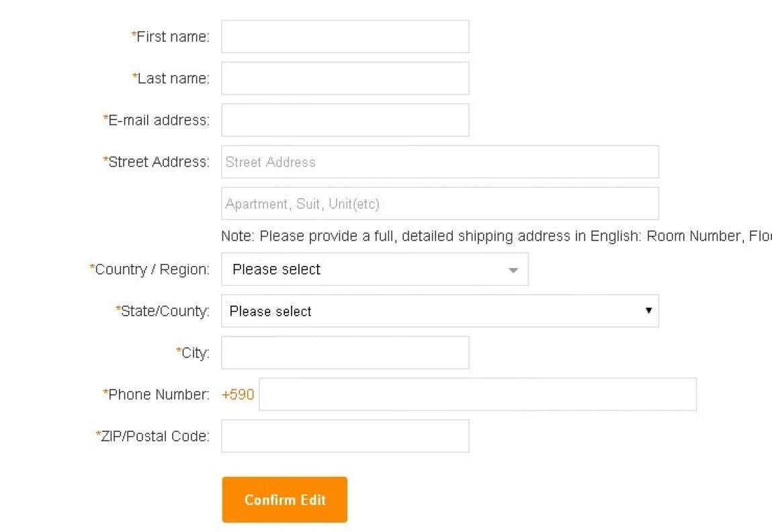Click the Phone Number input box
Viewport: 772px width, 532px height.
(478, 394)
